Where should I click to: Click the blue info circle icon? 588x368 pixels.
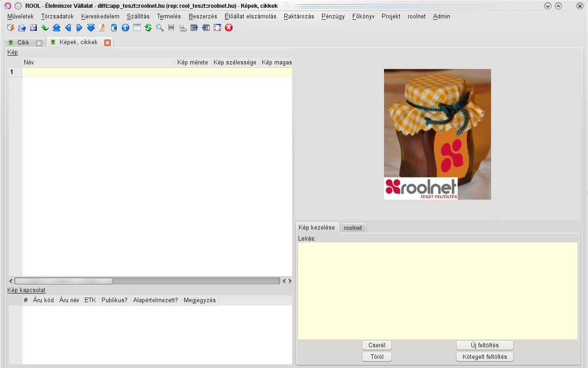125,28
